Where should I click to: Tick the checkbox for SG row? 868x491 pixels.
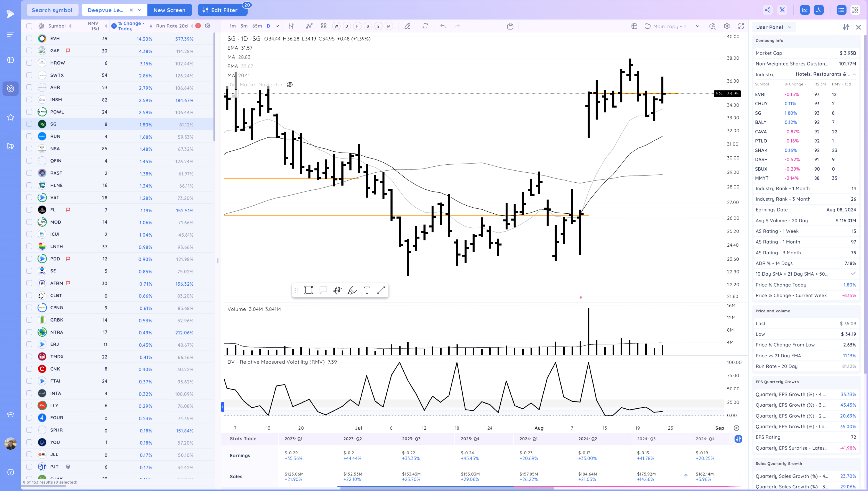click(x=29, y=124)
